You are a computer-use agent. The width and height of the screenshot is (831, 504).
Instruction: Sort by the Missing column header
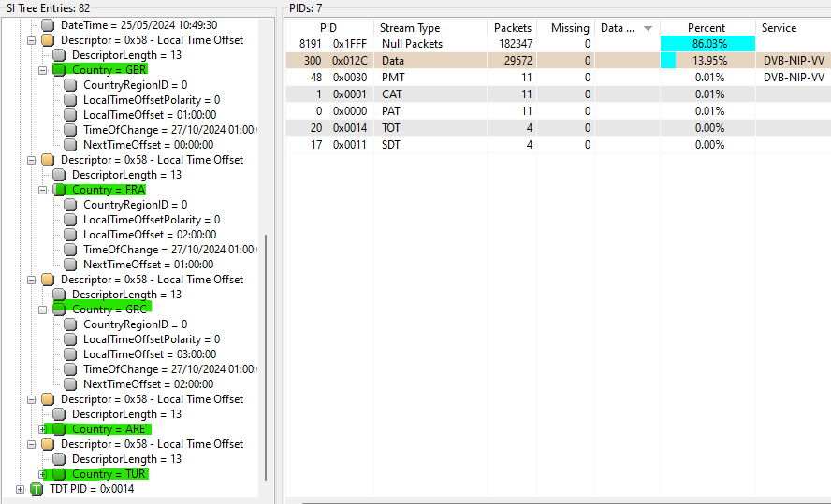point(566,28)
